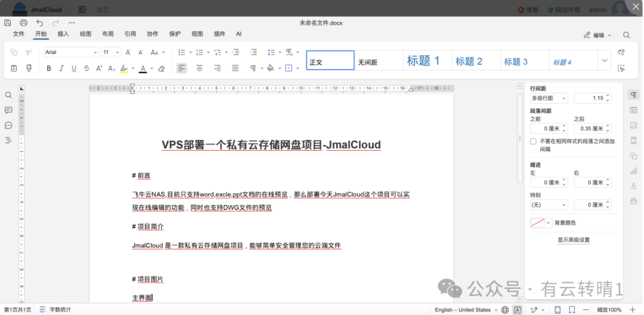Open the 文件 menu tab
Image resolution: width=644 pixels, height=315 pixels.
pos(18,34)
